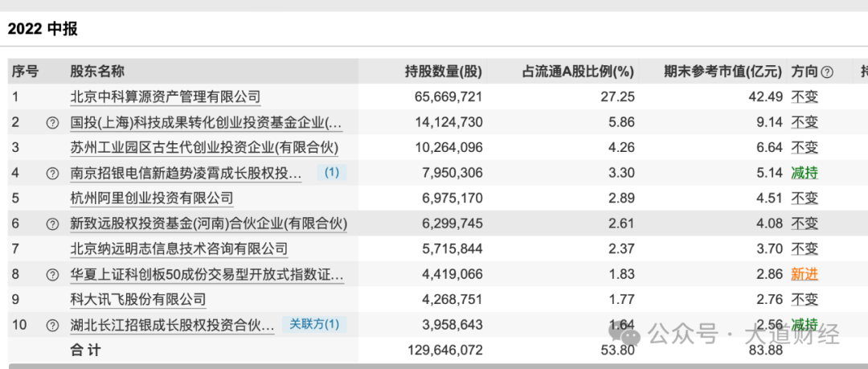The height and width of the screenshot is (369, 868).
Task: Click 不变 direction for 新致远股权 row
Action: (805, 223)
